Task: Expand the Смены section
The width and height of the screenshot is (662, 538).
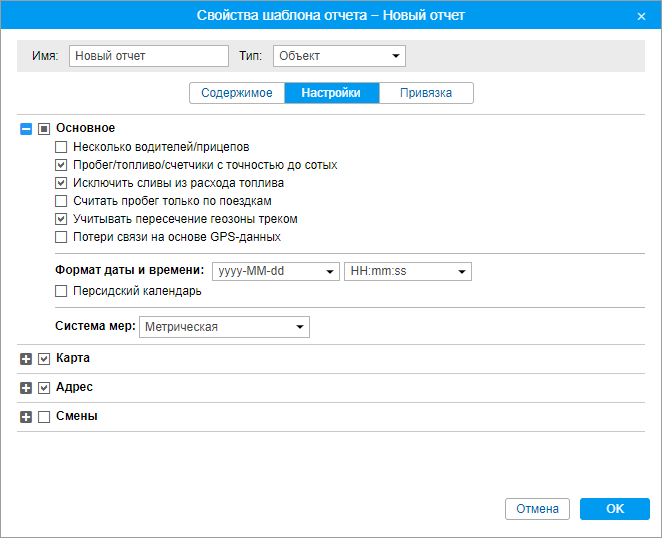Action: coord(26,417)
